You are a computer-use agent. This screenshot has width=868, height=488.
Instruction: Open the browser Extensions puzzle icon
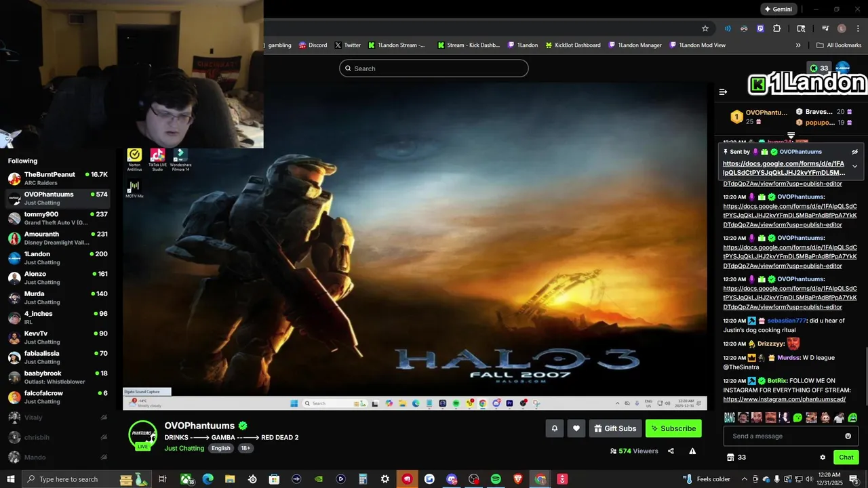point(777,28)
